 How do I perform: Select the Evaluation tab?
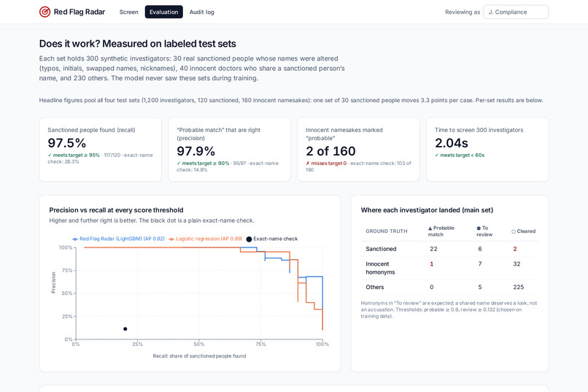click(x=164, y=12)
